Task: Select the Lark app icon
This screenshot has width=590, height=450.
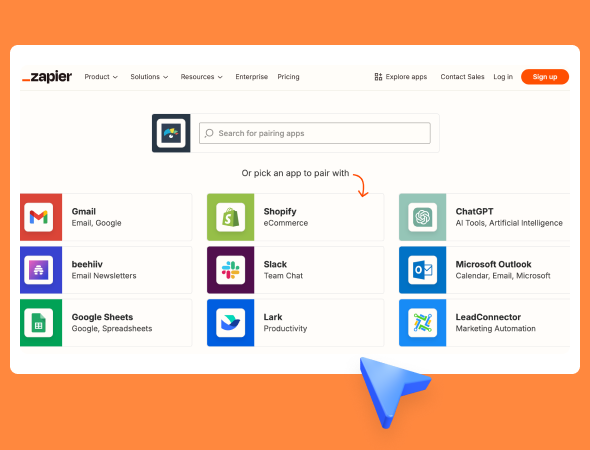Action: coord(231,322)
